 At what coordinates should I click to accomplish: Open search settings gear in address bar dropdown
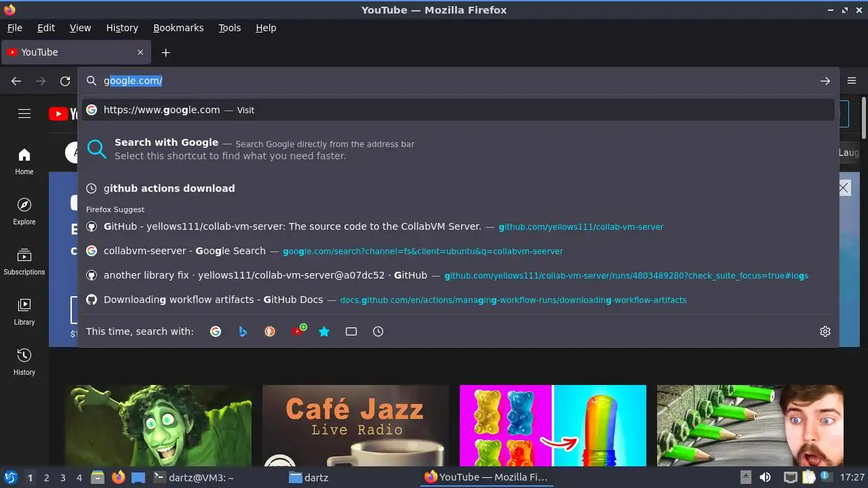tap(825, 331)
